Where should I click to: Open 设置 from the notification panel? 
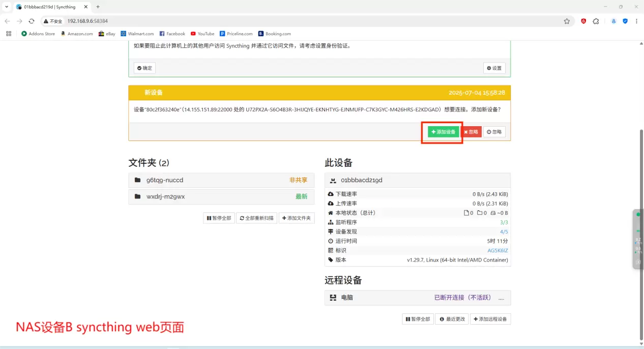494,68
